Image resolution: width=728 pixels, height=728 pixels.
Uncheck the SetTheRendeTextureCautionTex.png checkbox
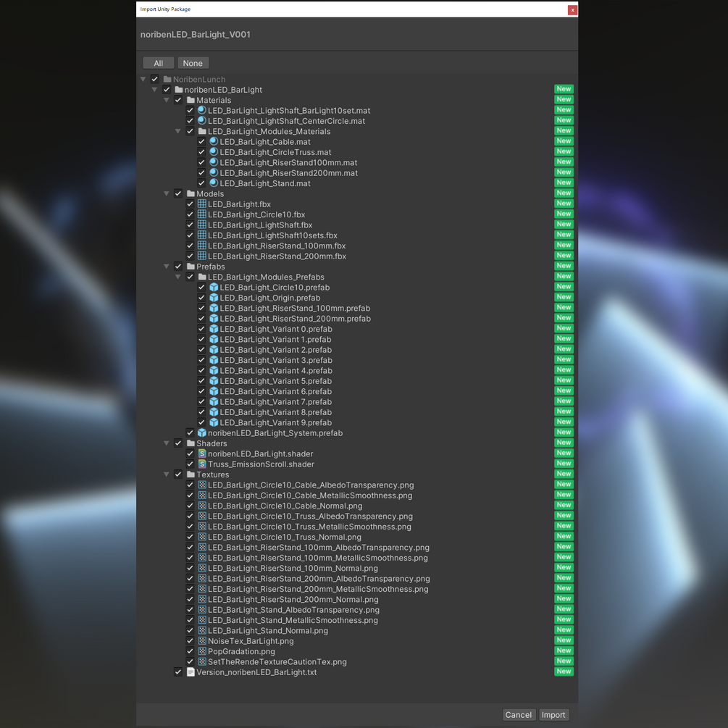(190, 661)
